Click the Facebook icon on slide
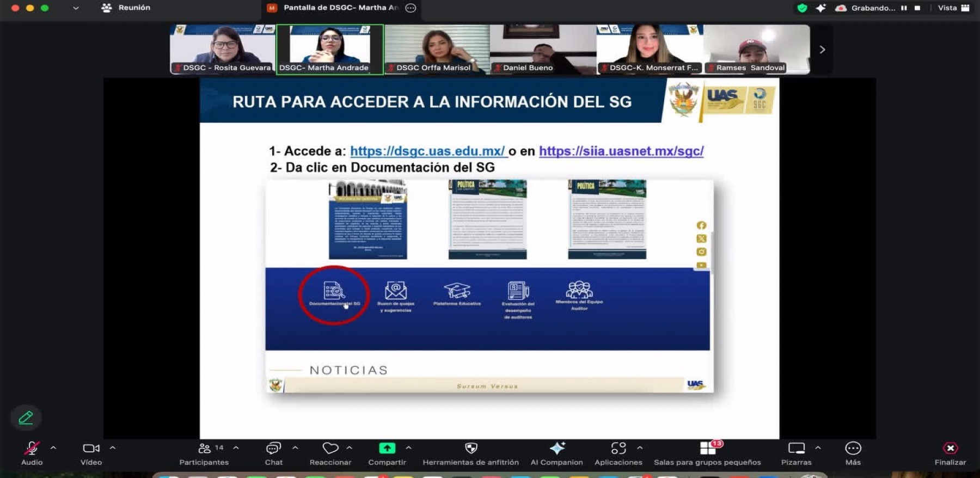Image resolution: width=980 pixels, height=478 pixels. [x=701, y=225]
